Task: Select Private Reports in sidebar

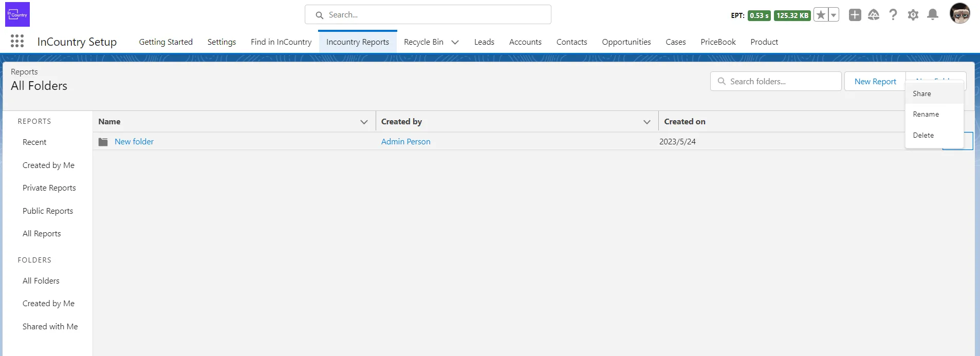Action: point(49,188)
